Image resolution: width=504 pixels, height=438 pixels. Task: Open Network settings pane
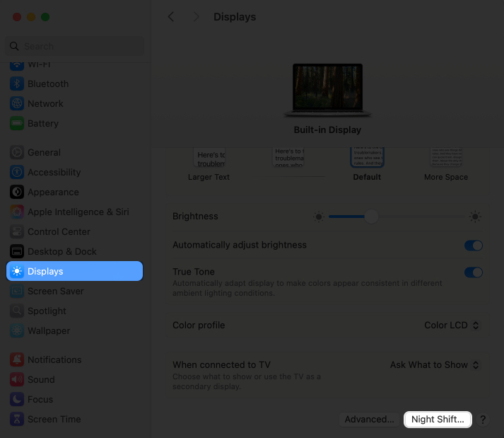click(x=74, y=103)
